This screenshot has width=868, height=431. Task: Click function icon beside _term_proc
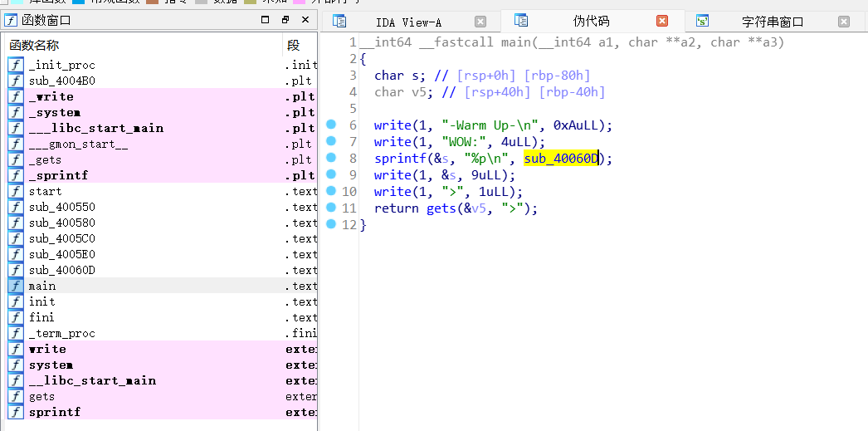pos(16,334)
